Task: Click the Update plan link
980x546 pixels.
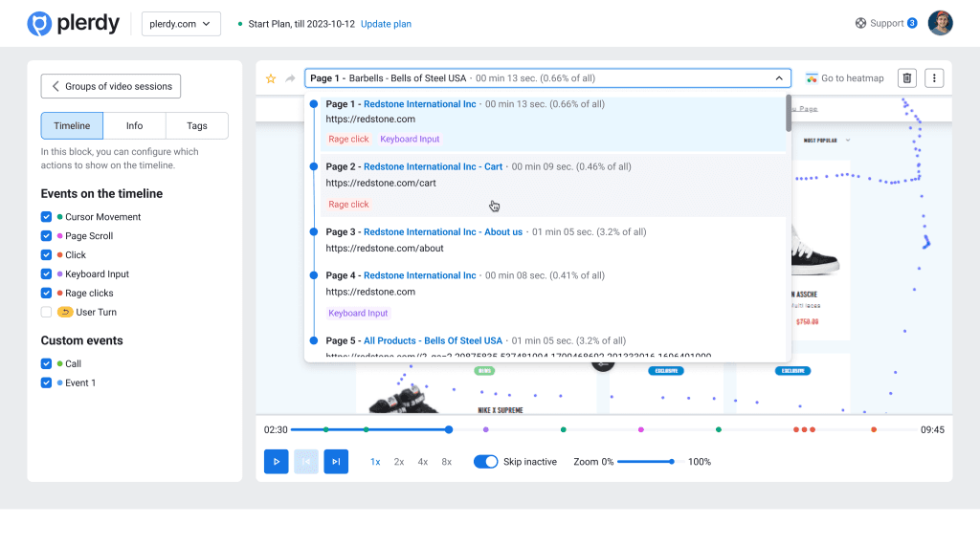Action: (x=386, y=24)
